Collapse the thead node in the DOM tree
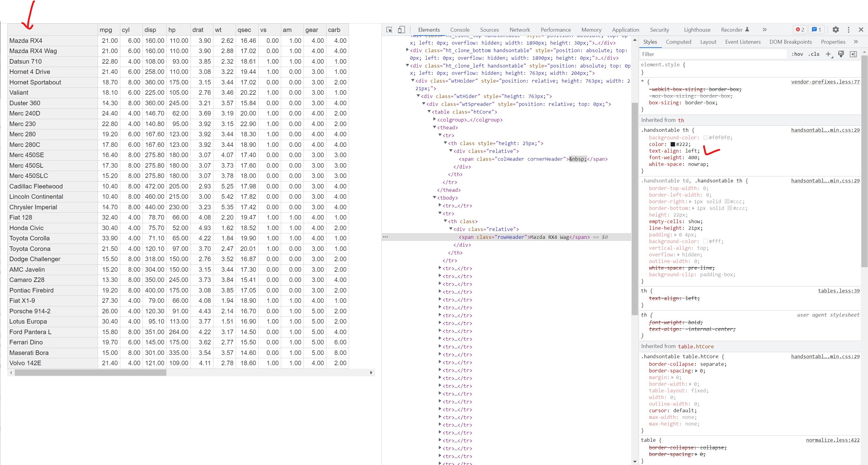 (x=434, y=127)
